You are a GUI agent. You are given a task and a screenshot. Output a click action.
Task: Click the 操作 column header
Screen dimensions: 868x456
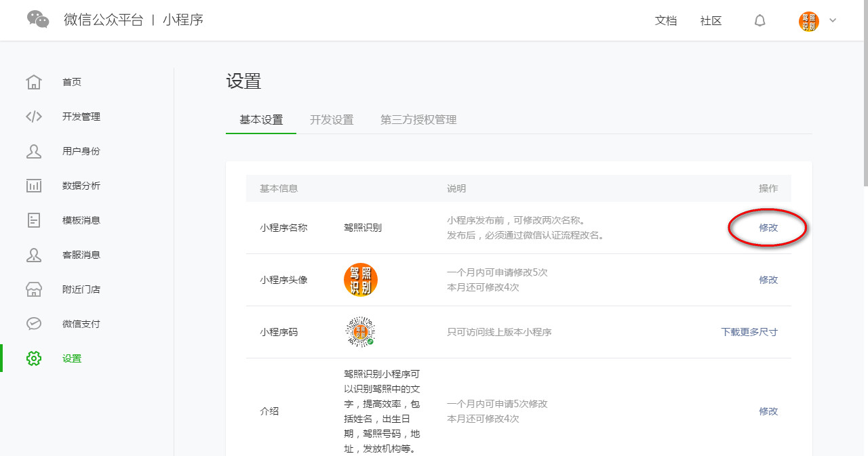(768, 188)
